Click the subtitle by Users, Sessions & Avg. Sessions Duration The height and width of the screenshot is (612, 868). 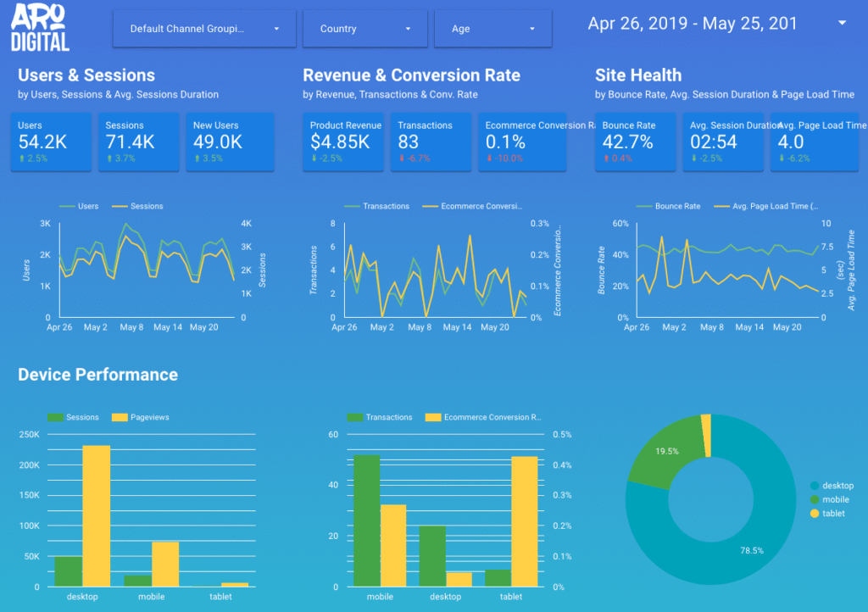118,95
